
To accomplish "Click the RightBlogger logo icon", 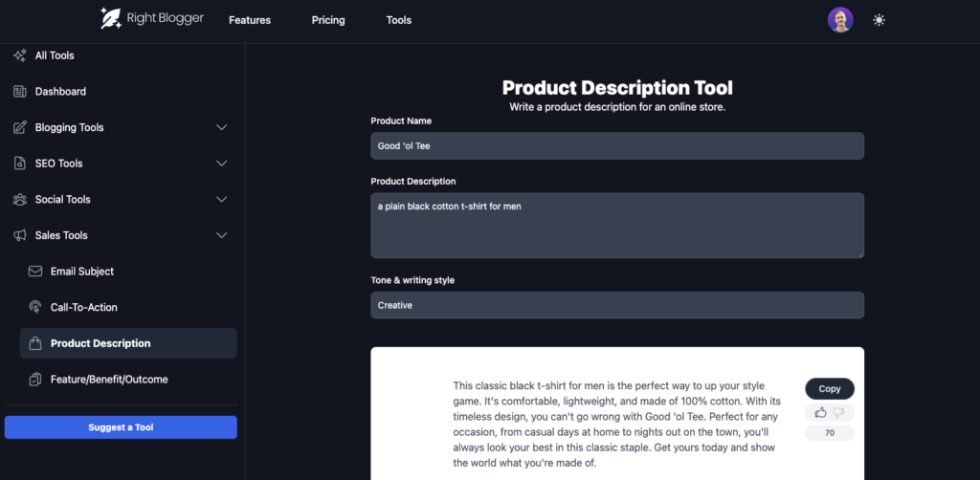I will (x=111, y=18).
